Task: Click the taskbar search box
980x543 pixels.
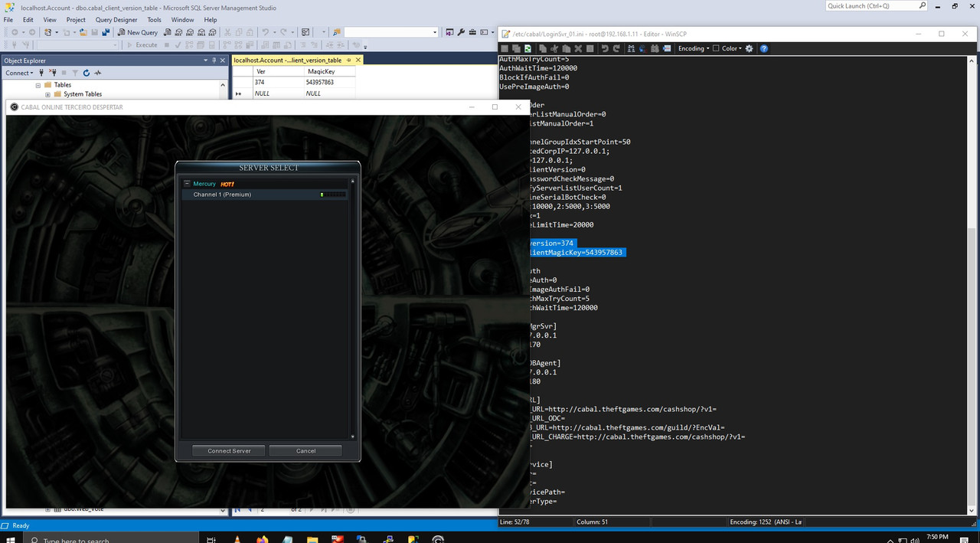Action: pos(111,538)
